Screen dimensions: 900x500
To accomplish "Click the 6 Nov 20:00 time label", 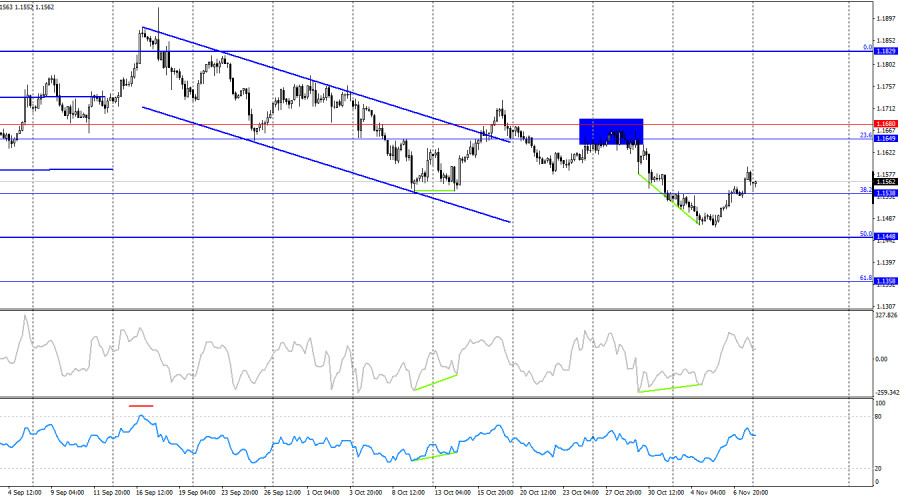I will 753,492.
